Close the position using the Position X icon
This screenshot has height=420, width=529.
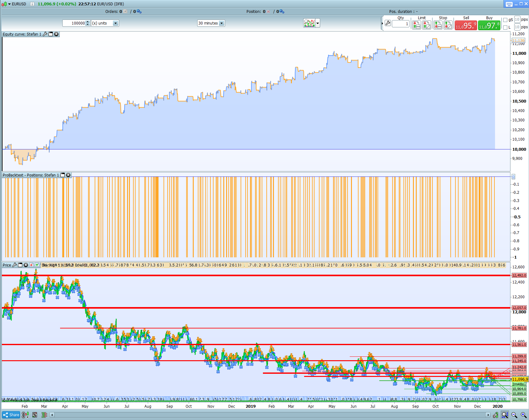pyautogui.click(x=268, y=12)
